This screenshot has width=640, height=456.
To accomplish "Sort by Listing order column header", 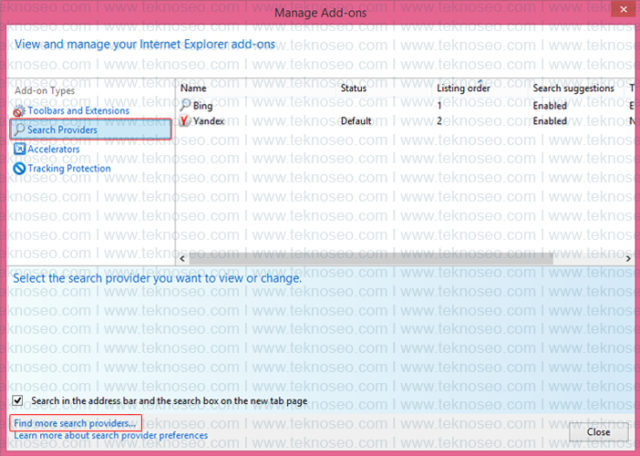I will pyautogui.click(x=463, y=88).
